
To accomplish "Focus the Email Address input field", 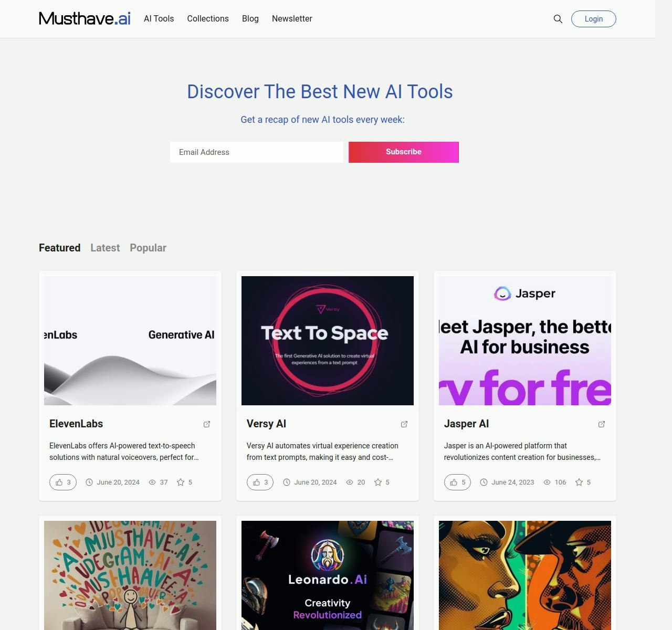I will click(257, 152).
